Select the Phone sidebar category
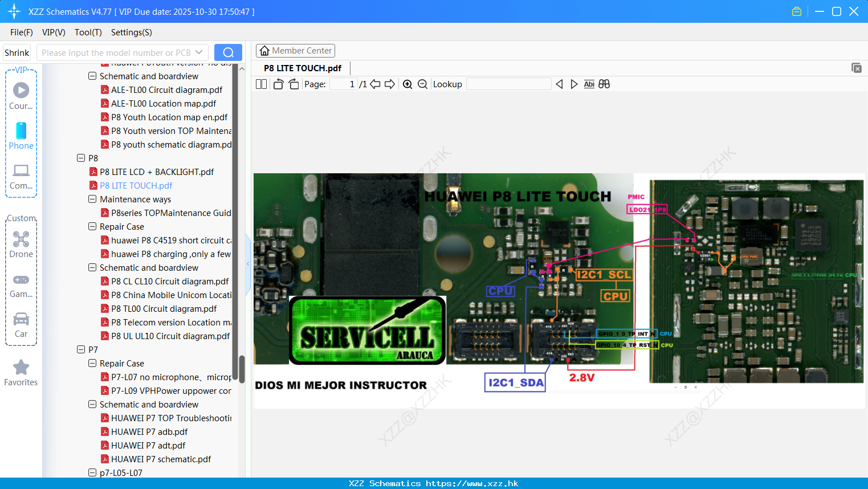 click(21, 136)
